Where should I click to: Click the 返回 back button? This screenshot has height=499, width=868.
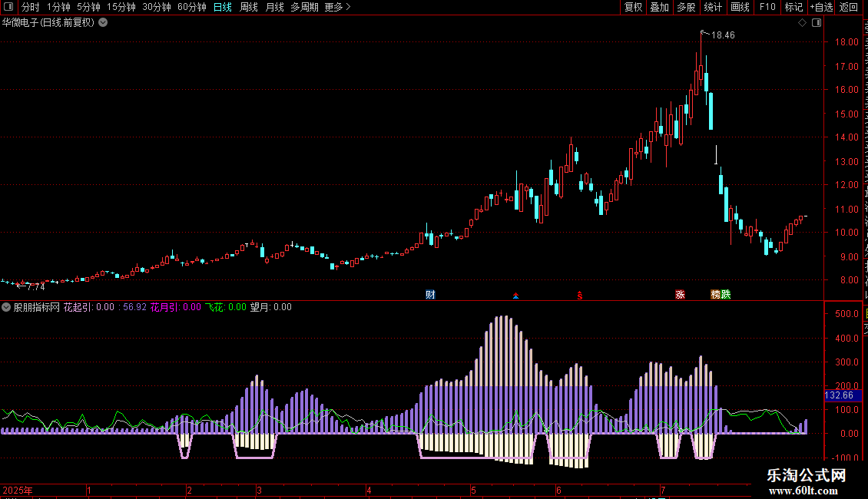pyautogui.click(x=848, y=7)
